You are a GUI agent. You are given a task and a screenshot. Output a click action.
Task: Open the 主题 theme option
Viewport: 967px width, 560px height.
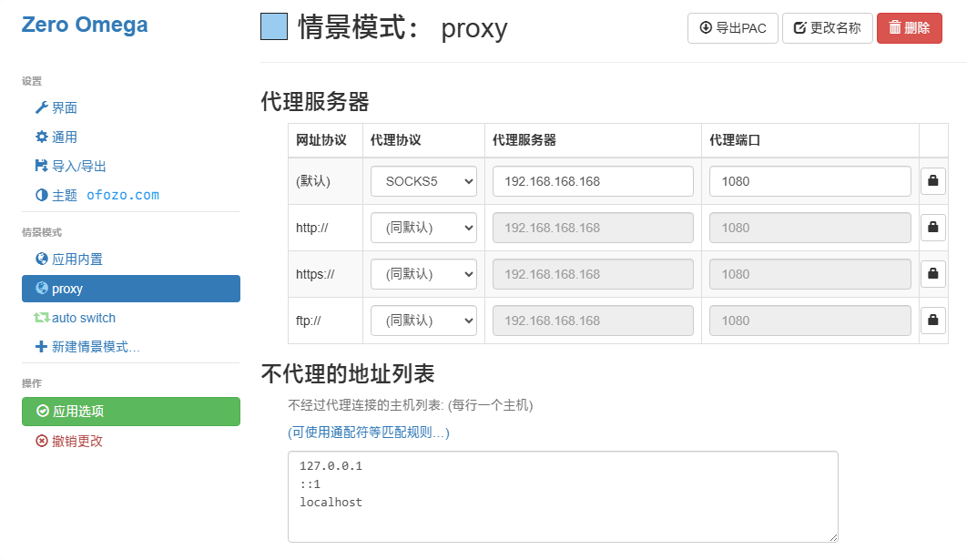64,195
